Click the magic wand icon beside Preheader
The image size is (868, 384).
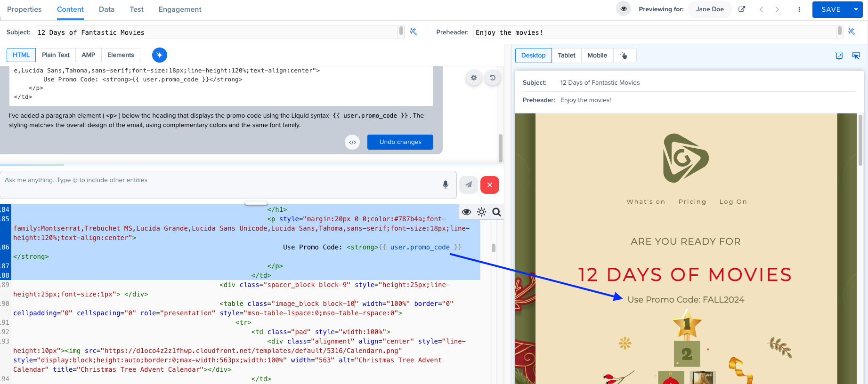coord(852,32)
